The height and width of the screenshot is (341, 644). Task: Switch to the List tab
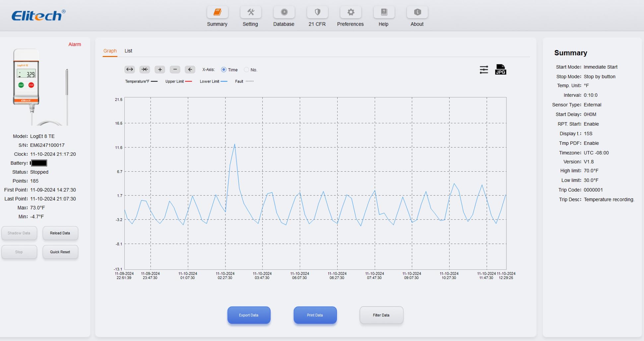128,51
